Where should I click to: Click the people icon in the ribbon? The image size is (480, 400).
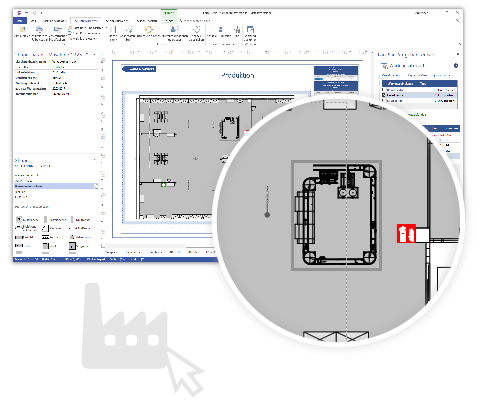point(174,30)
